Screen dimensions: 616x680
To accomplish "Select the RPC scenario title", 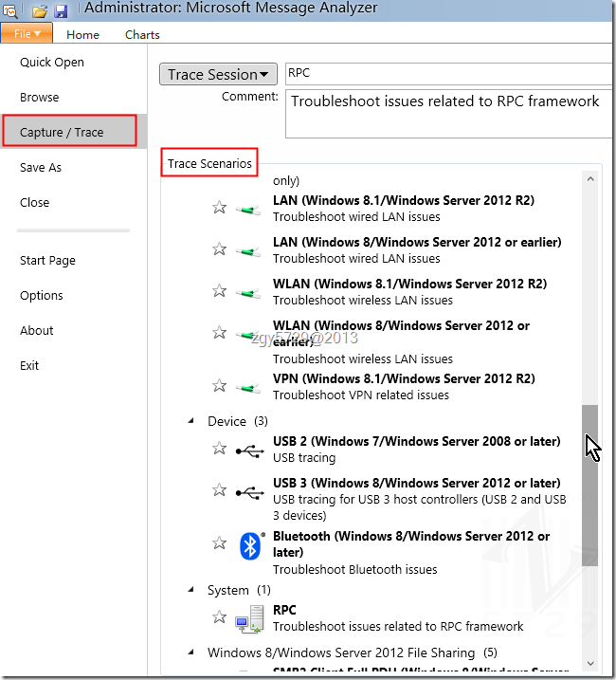I will [x=284, y=610].
